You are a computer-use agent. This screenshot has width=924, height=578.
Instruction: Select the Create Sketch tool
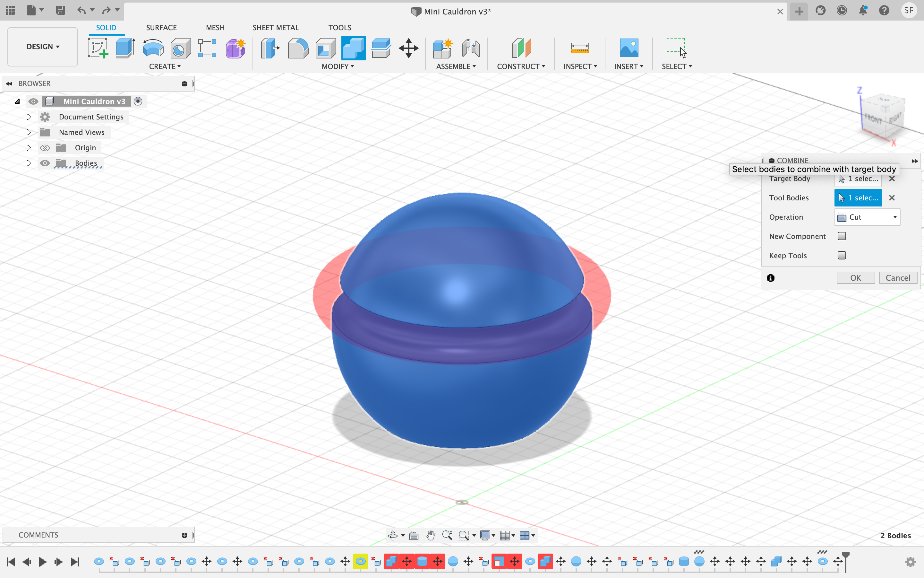click(x=98, y=48)
